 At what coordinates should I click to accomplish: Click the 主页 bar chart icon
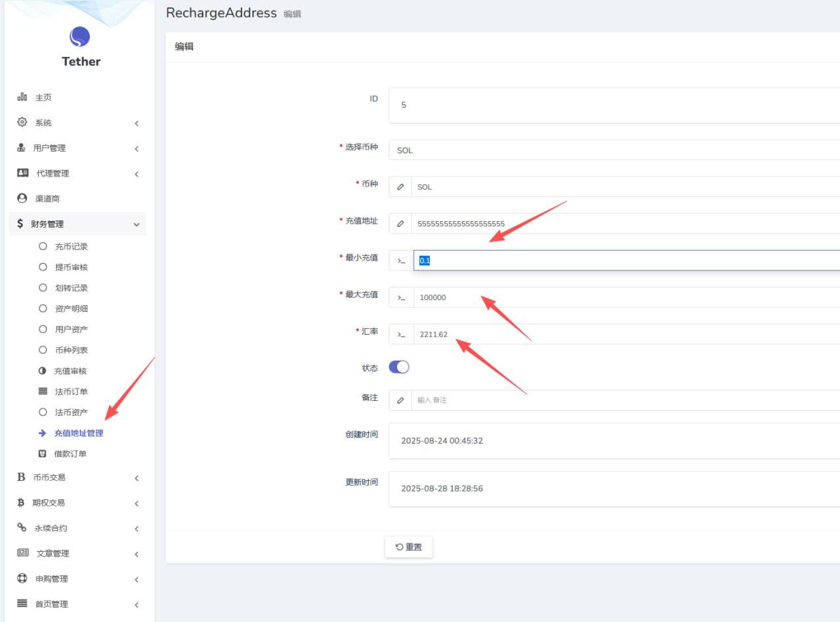(x=22, y=97)
